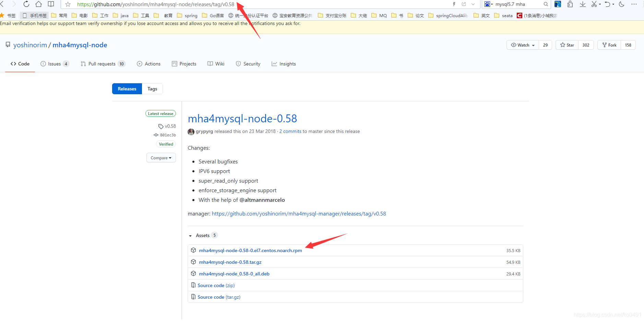Switch to the Pull requests tab
Image resolution: width=644 pixels, height=321 pixels.
[x=103, y=64]
